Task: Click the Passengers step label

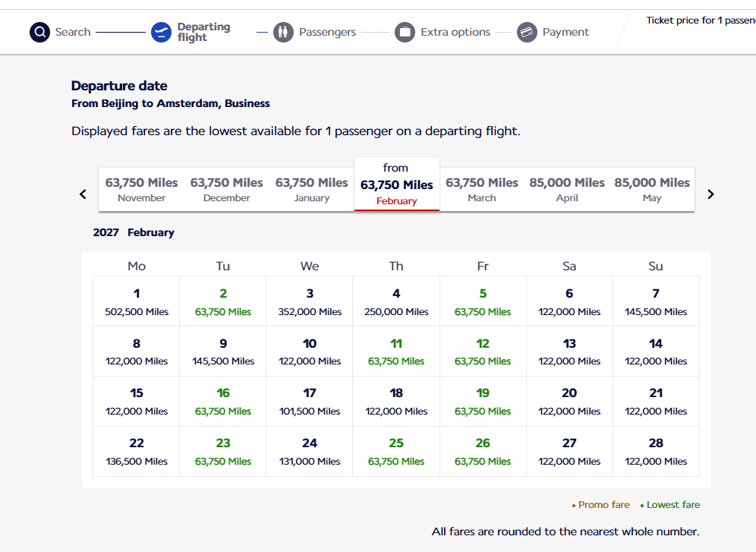Action: pyautogui.click(x=327, y=33)
